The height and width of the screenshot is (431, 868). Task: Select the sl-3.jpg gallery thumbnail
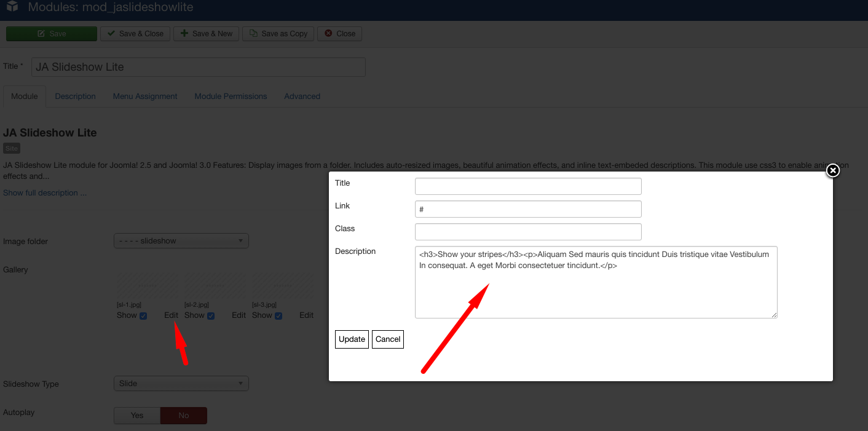(282, 286)
